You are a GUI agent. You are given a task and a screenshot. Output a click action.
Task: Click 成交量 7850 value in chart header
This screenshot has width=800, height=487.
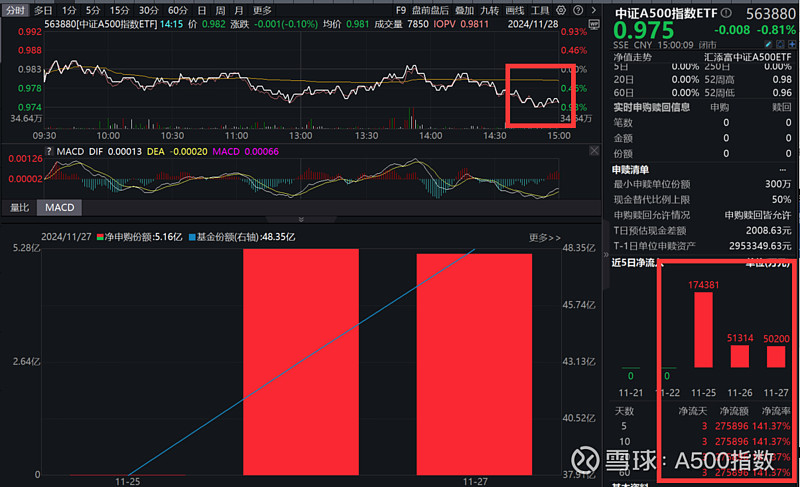(418, 24)
